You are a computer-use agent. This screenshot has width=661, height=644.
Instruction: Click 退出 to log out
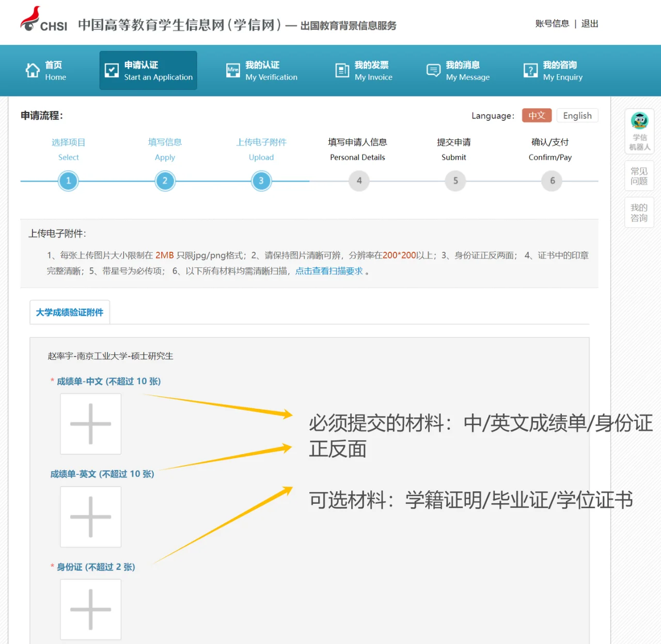[x=589, y=24]
